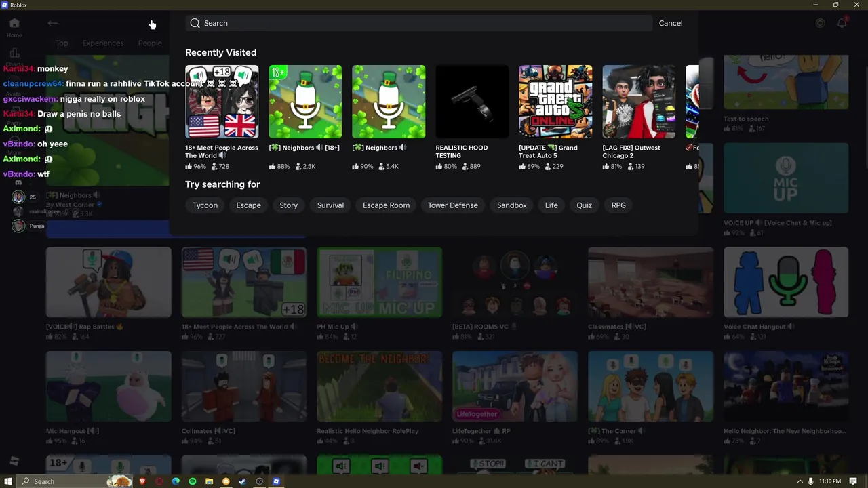Image resolution: width=868 pixels, height=488 pixels.
Task: Open the LifeTogether RP game card
Action: point(515,386)
